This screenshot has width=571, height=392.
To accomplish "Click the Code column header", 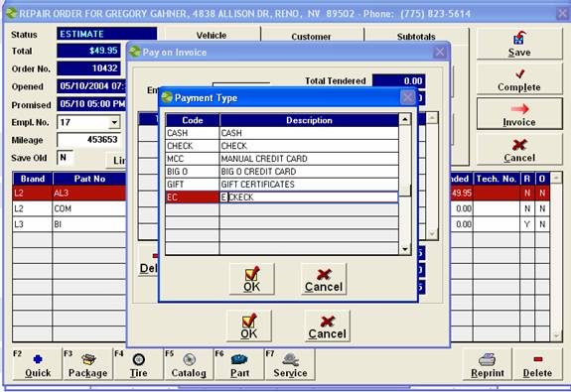I will (x=193, y=120).
